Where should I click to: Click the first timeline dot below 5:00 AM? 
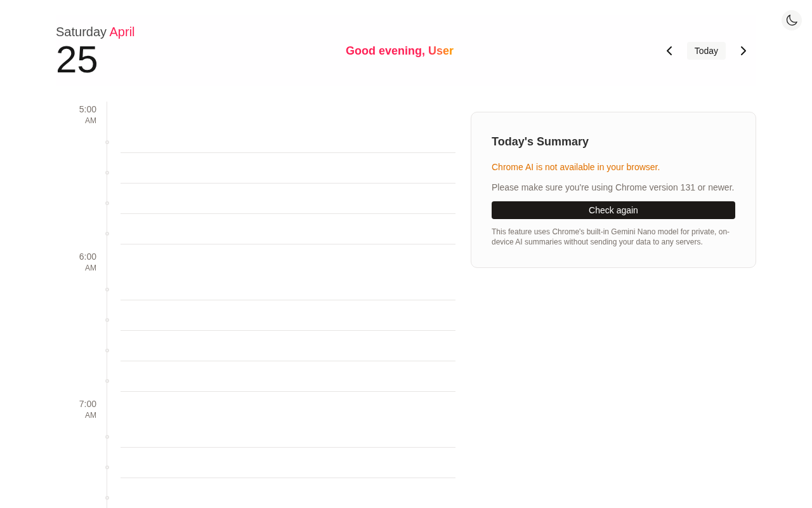pyautogui.click(x=107, y=142)
